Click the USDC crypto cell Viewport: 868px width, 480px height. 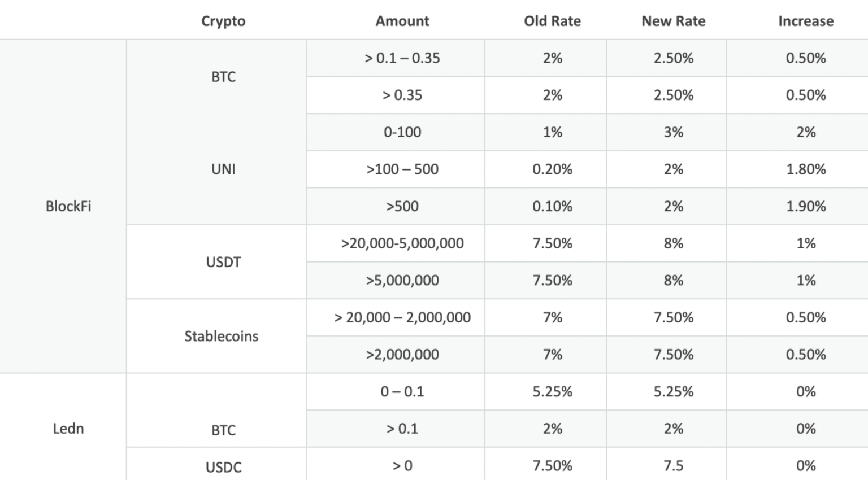(223, 467)
